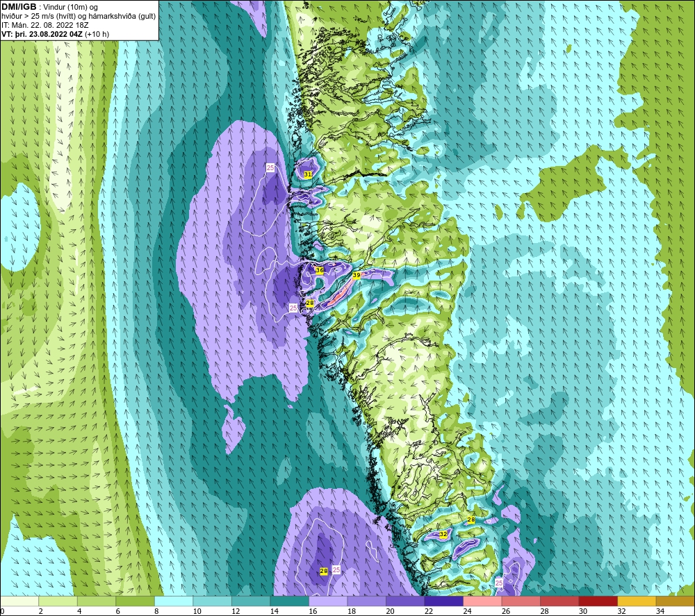Pick the red 28–30 legend swatch
This screenshot has width=695, height=616.
tap(559, 601)
